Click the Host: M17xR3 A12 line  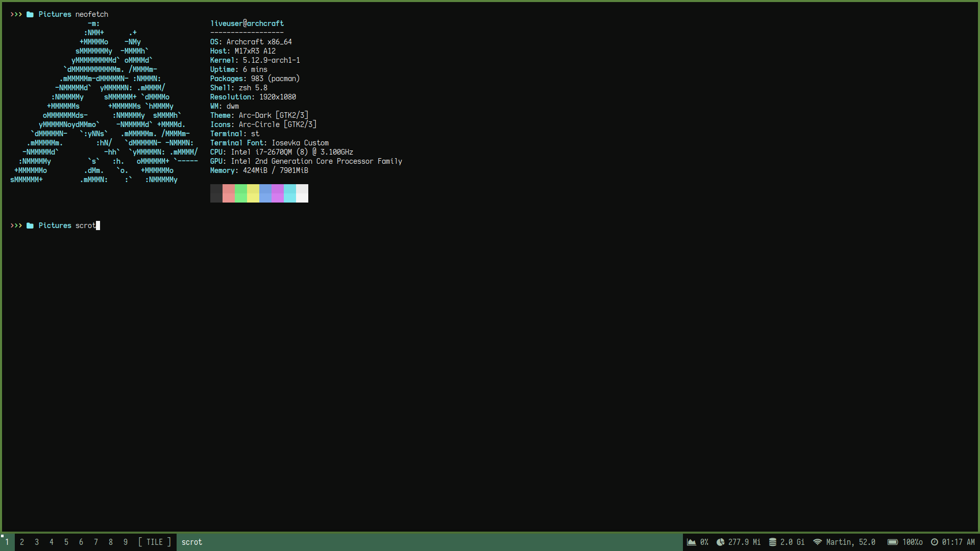point(243,51)
